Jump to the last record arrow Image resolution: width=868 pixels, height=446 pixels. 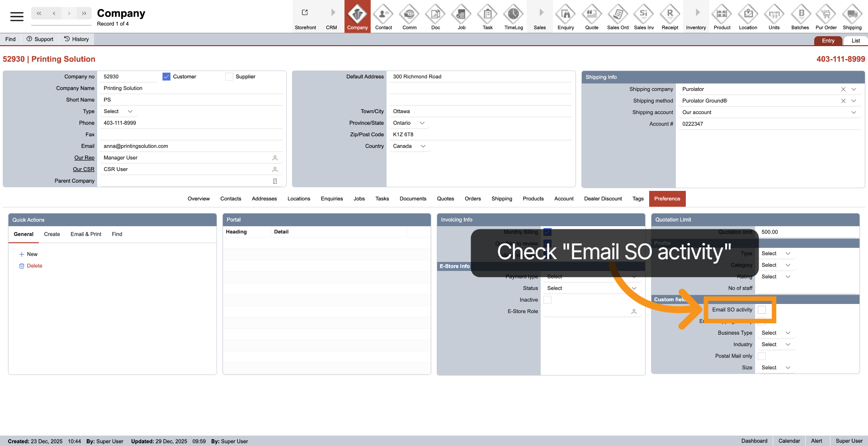[84, 14]
